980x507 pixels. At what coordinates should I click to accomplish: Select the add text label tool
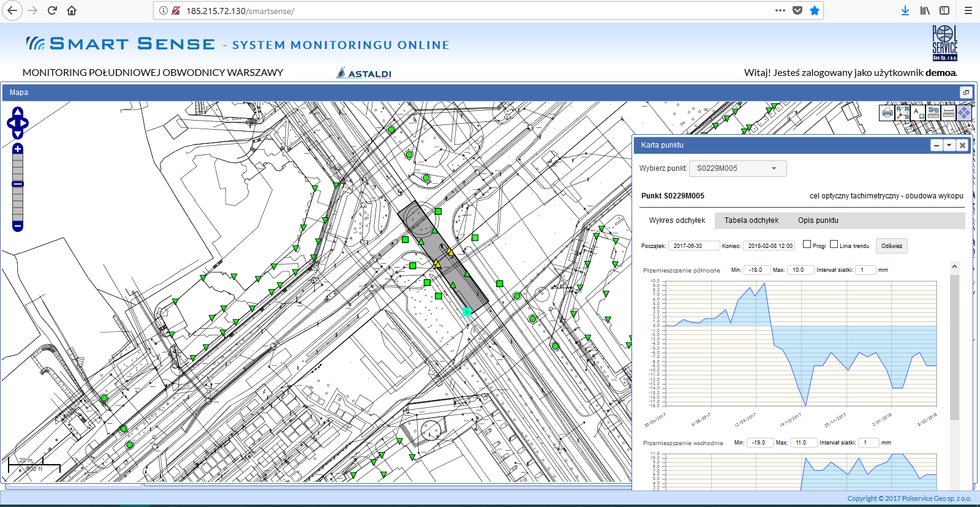pyautogui.click(x=918, y=113)
